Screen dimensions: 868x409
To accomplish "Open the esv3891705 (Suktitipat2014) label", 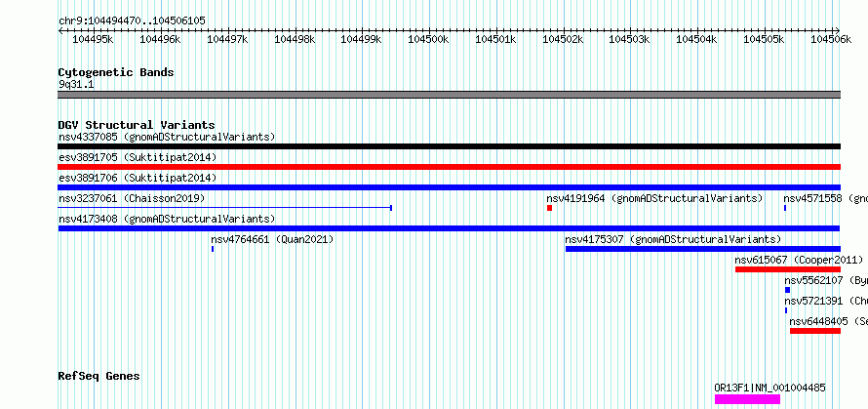I will tap(138, 157).
